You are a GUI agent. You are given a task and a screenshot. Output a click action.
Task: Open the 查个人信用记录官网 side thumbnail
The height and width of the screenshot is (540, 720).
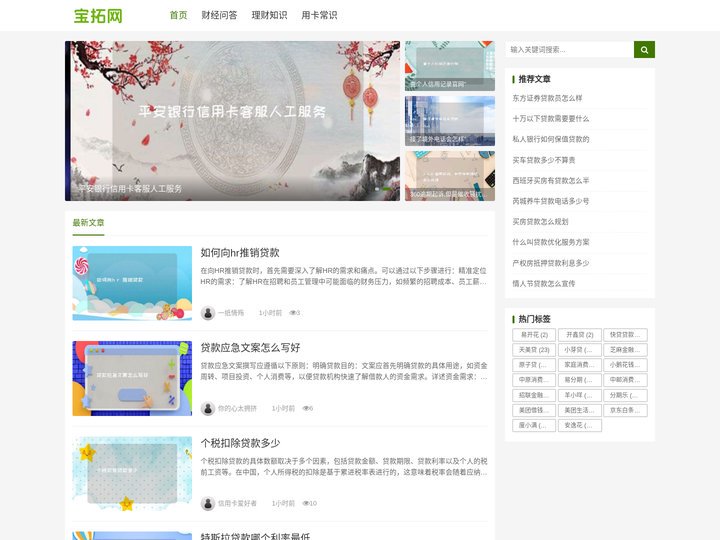tap(450, 66)
